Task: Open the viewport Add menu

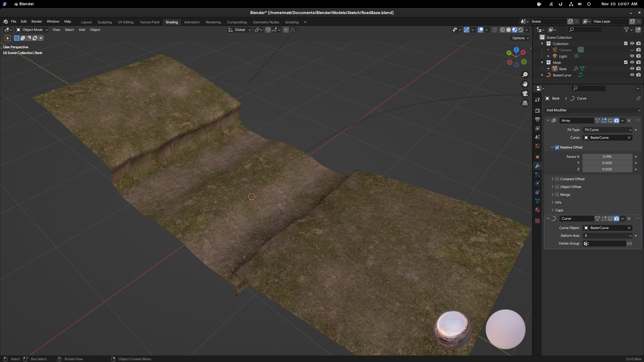Action: click(x=82, y=30)
